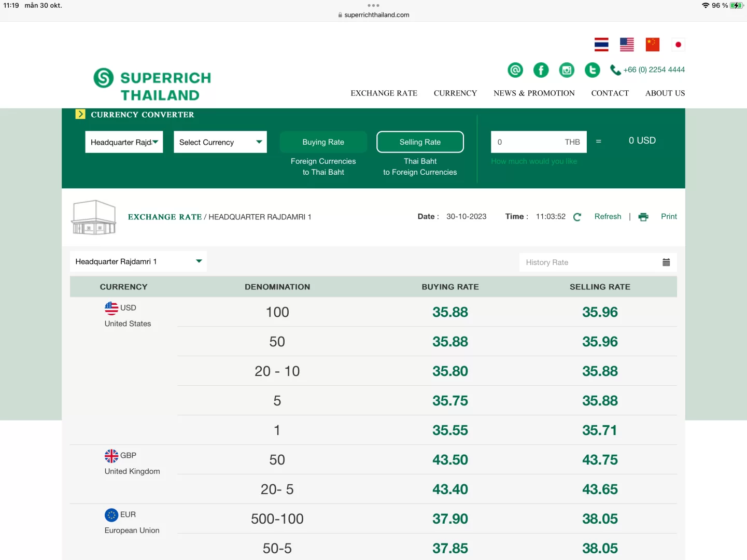Switch language with the Thai flag icon

tap(601, 45)
